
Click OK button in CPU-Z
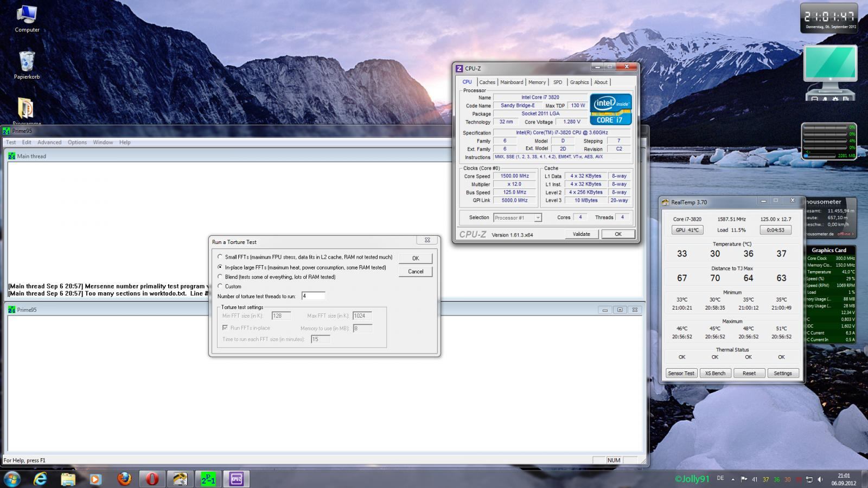coord(618,234)
